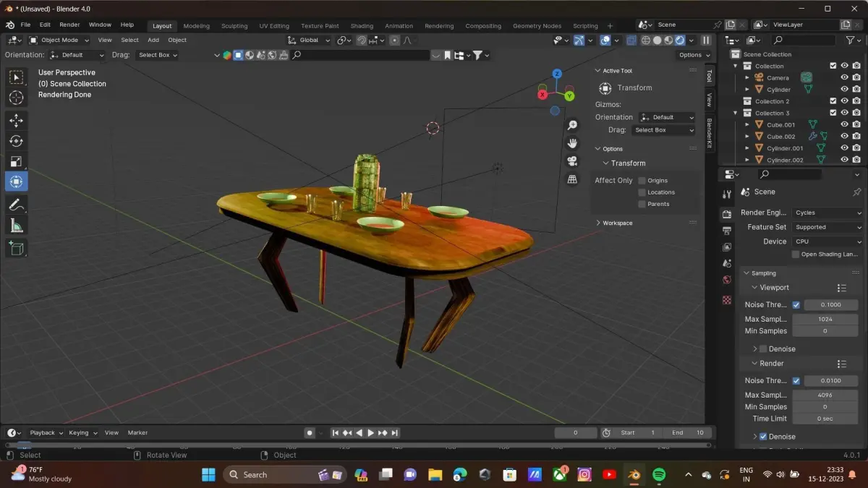Select the Add Cube tool

click(x=16, y=249)
